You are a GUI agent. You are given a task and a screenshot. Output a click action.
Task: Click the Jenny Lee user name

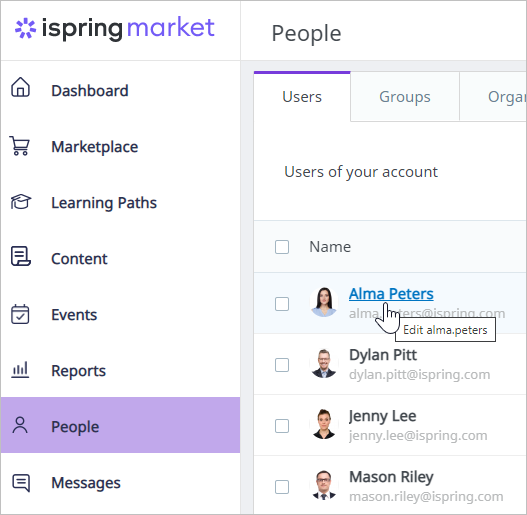[382, 417]
